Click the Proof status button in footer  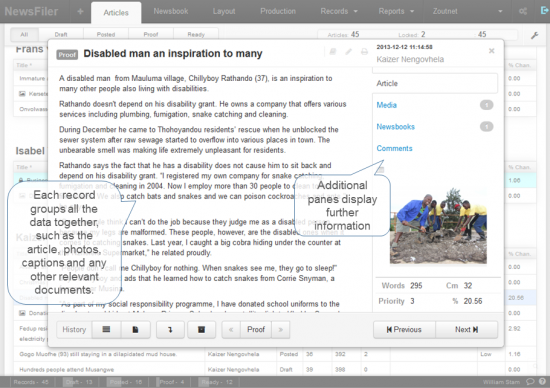tap(256, 329)
